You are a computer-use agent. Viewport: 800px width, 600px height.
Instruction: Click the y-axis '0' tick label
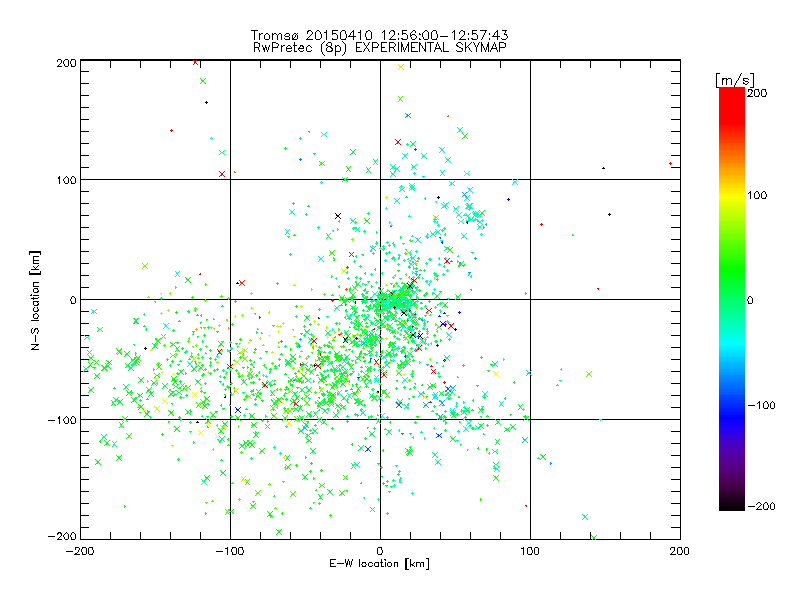click(73, 300)
